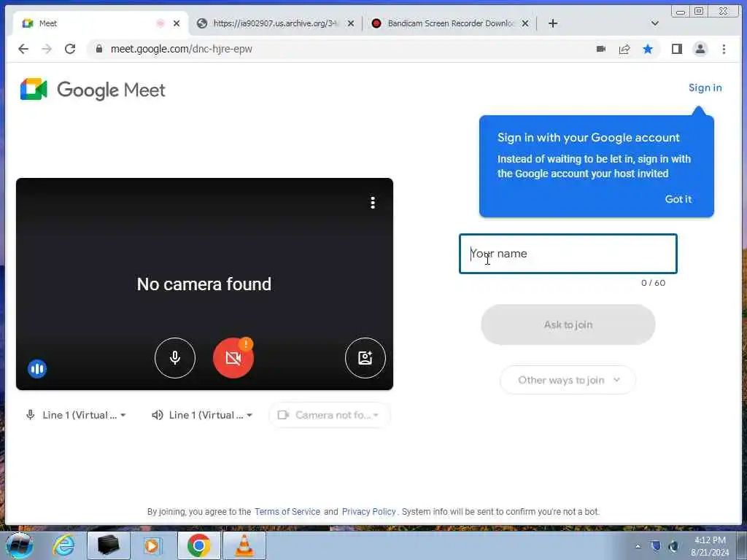Click the site lock icon
The width and height of the screenshot is (747, 560).
coord(99,49)
